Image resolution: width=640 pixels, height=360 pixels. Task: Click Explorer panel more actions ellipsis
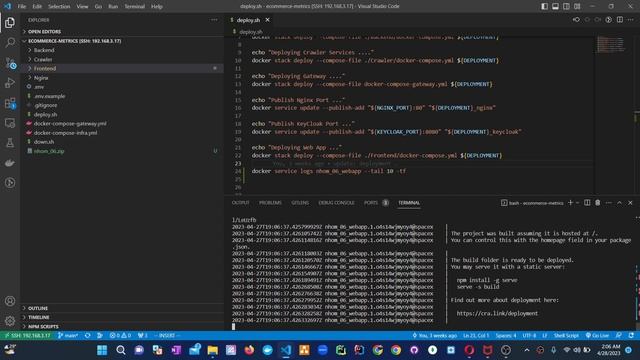tap(214, 20)
